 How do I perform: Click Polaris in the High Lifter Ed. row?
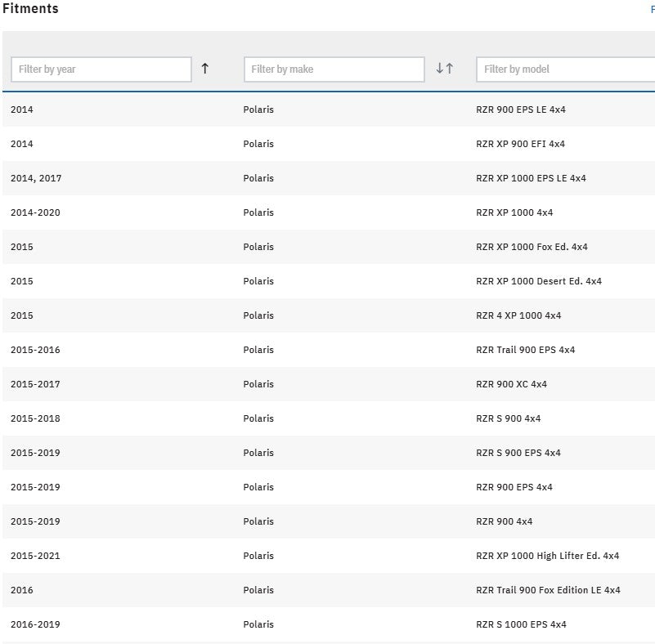(x=258, y=556)
